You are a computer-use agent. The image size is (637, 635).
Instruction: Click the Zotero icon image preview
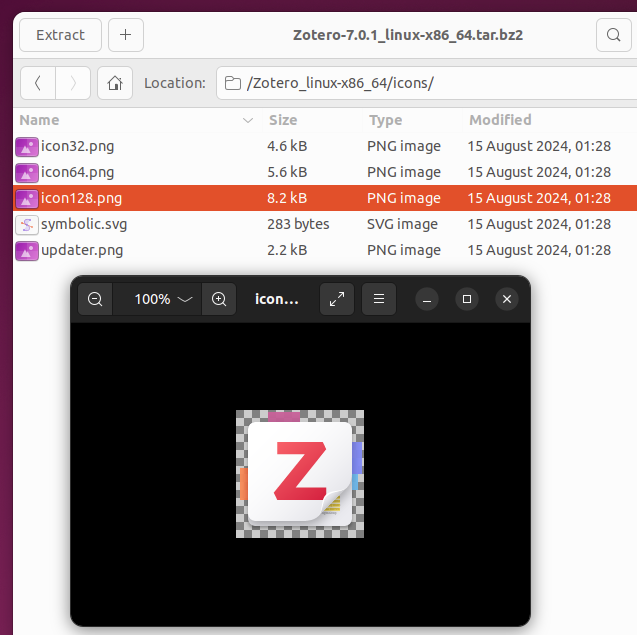300,474
